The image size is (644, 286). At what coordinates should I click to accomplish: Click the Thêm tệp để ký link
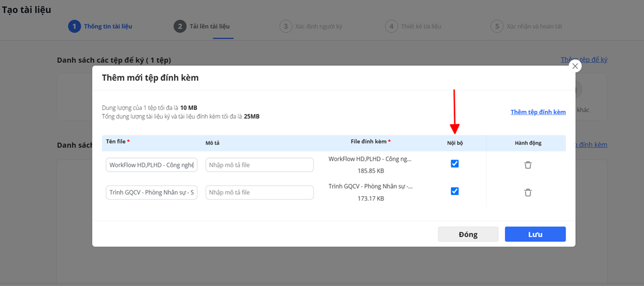click(584, 59)
